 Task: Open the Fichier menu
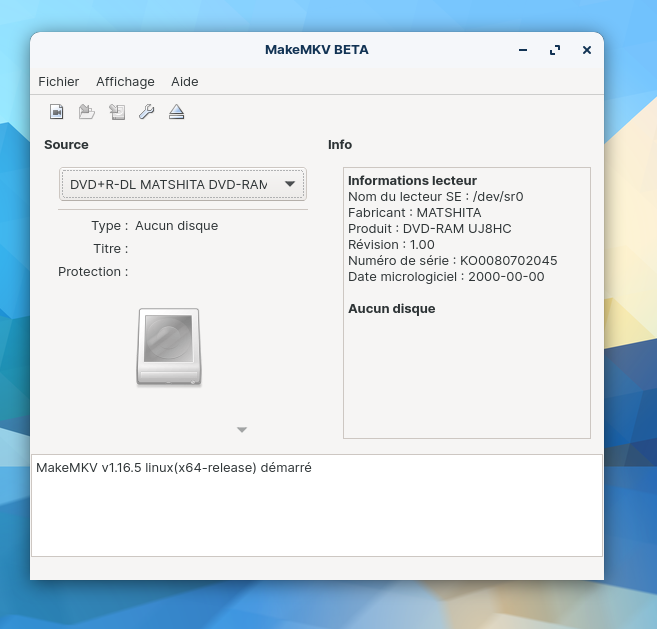[58, 81]
